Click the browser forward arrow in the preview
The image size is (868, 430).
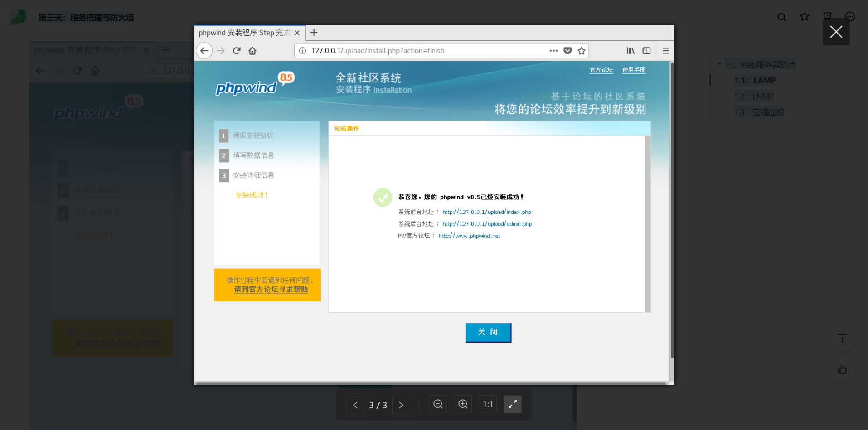221,51
